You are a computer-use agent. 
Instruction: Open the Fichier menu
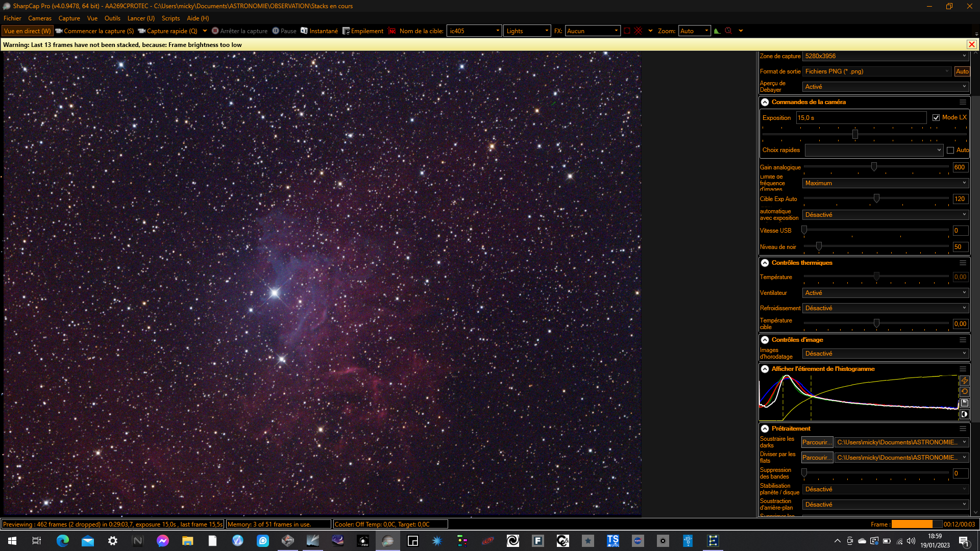click(12, 18)
